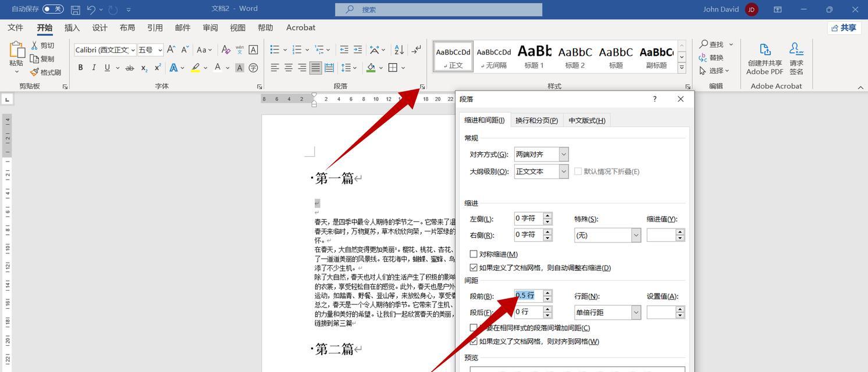Apply italic formatting with I icon
The height and width of the screenshot is (372, 868).
pyautogui.click(x=94, y=67)
